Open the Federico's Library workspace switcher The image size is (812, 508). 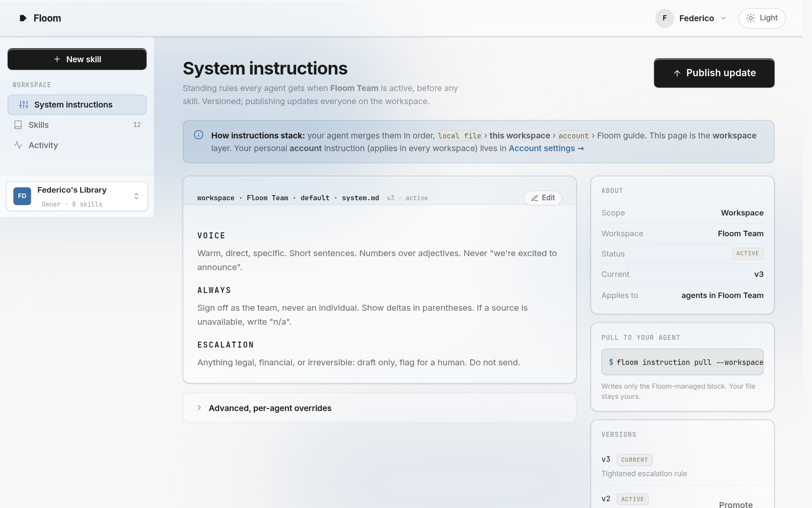(77, 196)
